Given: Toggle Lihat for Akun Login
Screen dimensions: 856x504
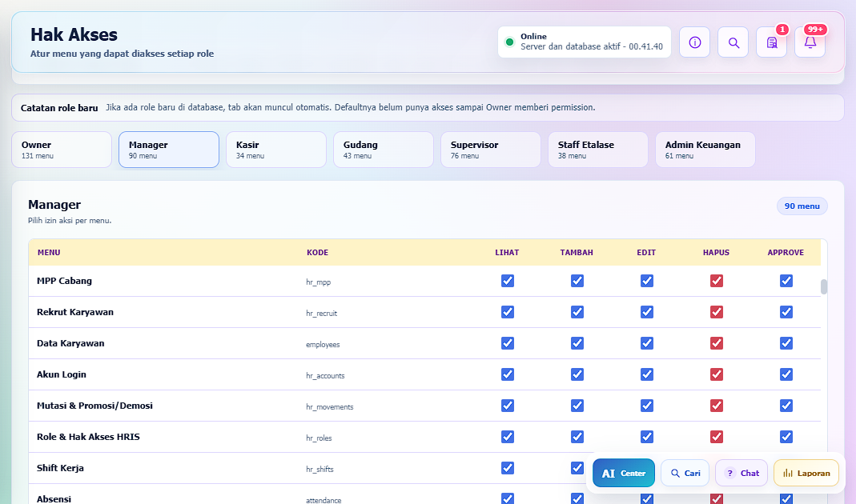Looking at the screenshot, I should tap(508, 374).
